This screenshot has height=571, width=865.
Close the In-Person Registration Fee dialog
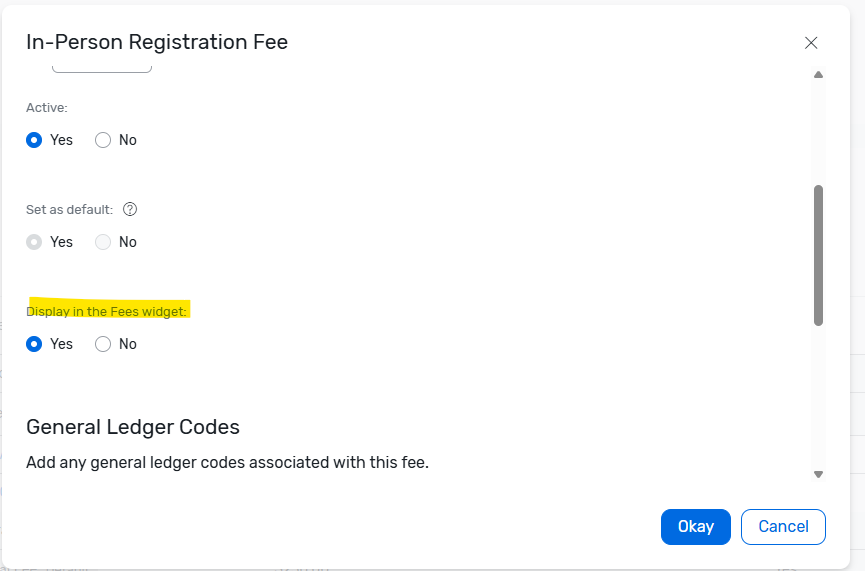point(811,43)
